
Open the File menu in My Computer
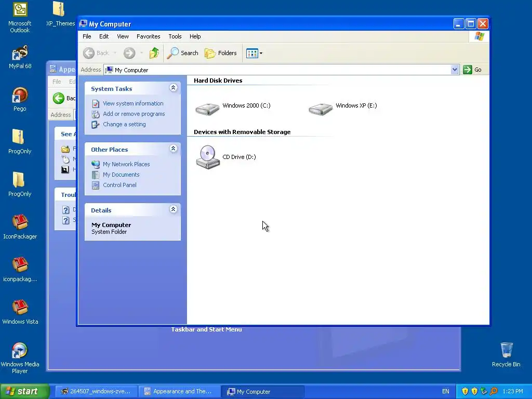click(x=87, y=36)
